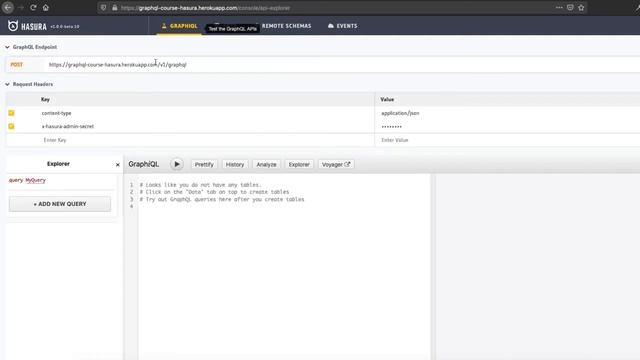The image size is (640, 360).
Task: Click the masked admin secret value
Action: coord(391,127)
